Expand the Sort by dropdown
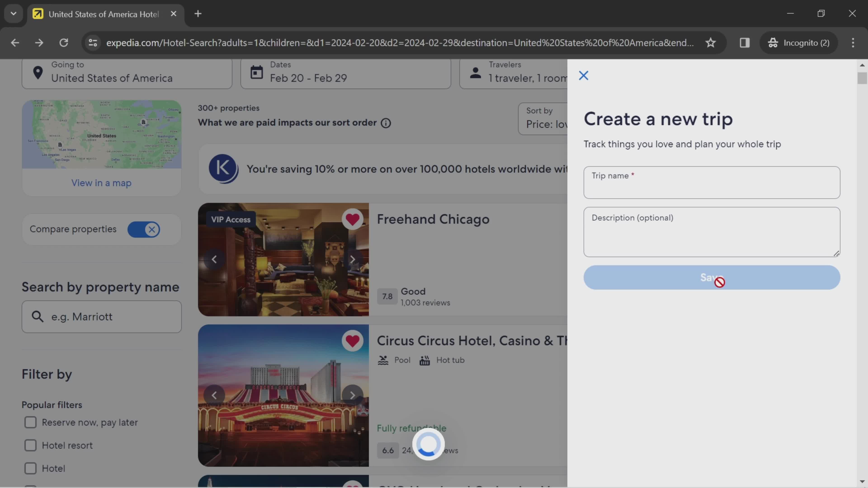Viewport: 868px width, 488px height. 543,119
